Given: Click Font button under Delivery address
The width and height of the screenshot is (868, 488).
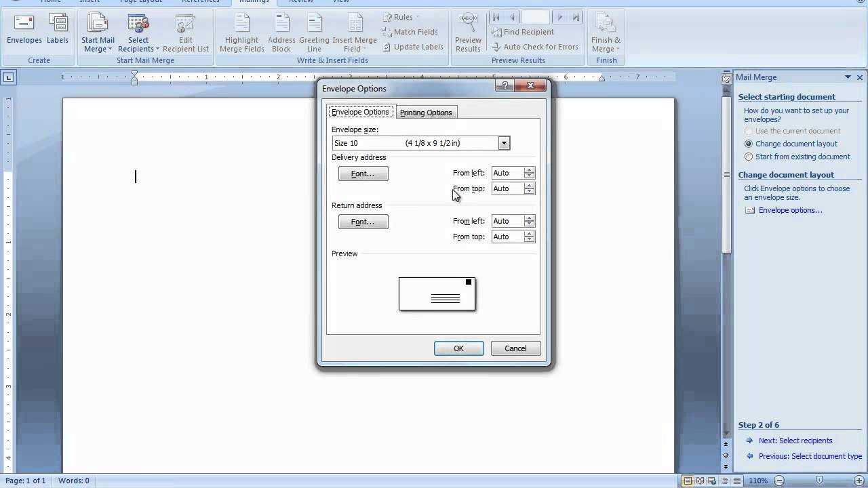Looking at the screenshot, I should point(363,174).
